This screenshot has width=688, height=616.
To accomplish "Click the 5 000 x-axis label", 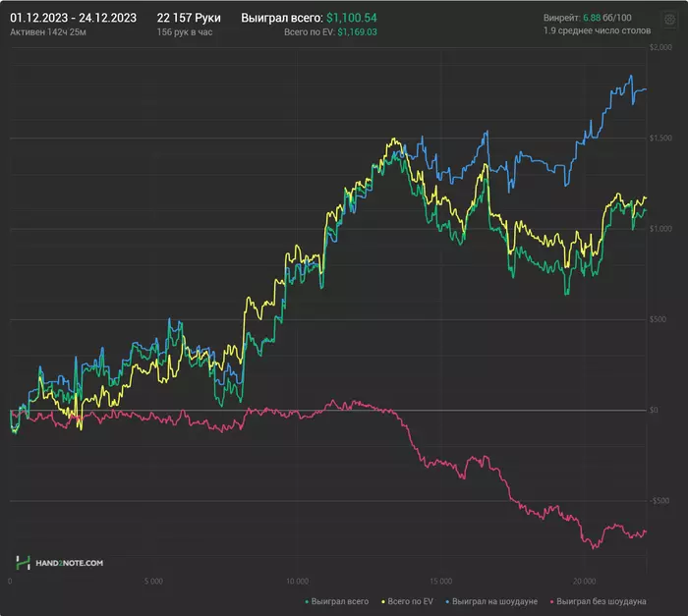I will pos(153,582).
